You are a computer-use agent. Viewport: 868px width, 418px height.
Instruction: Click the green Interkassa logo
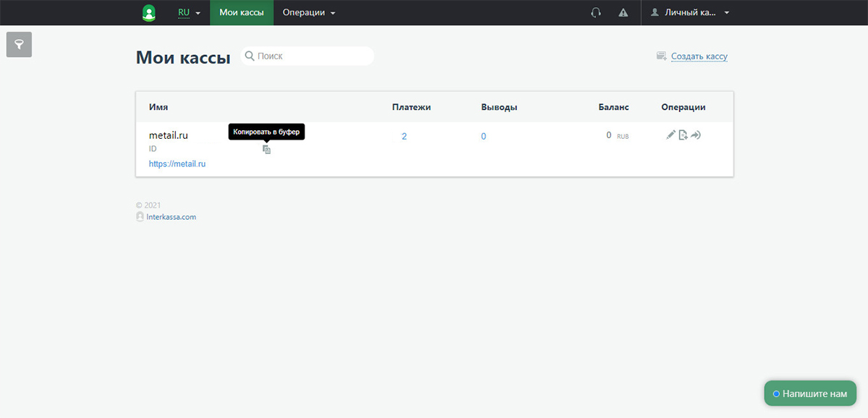(x=149, y=12)
